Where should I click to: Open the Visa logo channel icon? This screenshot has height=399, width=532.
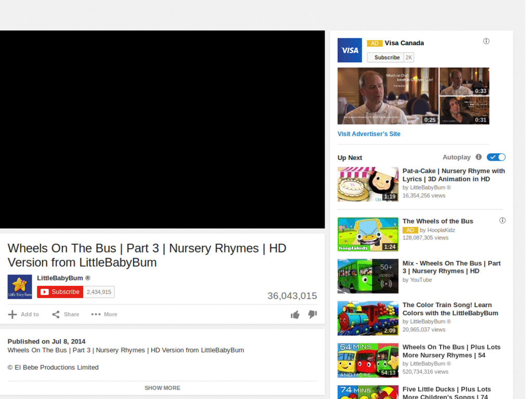[x=350, y=50]
